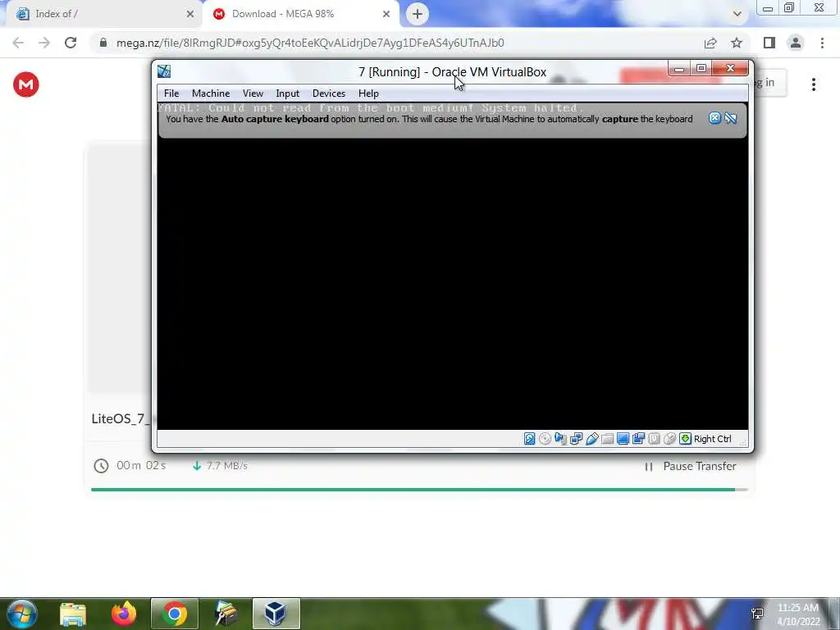Close the Download - MEGA tab
The image size is (840, 630).
coord(386,14)
